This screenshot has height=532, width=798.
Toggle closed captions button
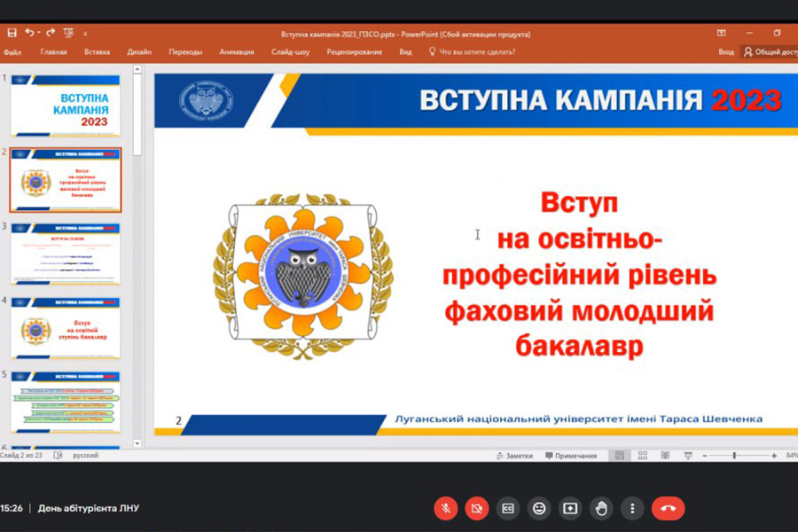pyautogui.click(x=508, y=508)
